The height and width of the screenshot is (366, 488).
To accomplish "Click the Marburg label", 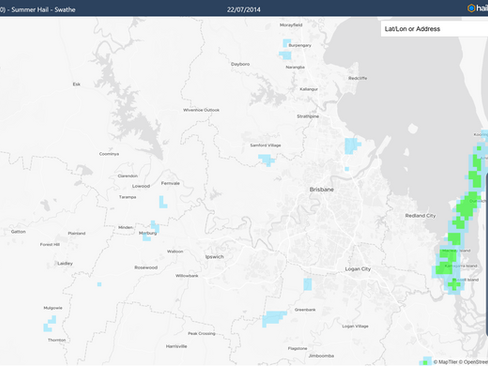I will coord(148,233).
